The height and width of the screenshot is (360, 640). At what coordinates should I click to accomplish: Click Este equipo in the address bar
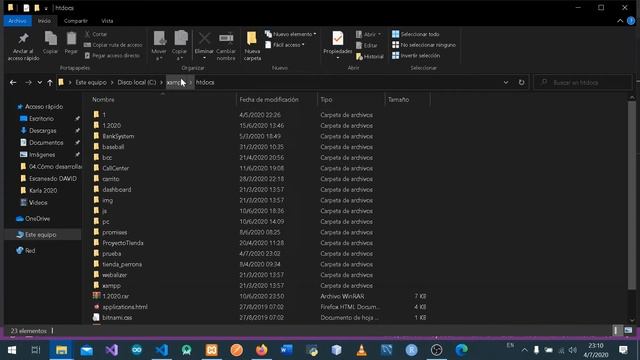[91, 82]
